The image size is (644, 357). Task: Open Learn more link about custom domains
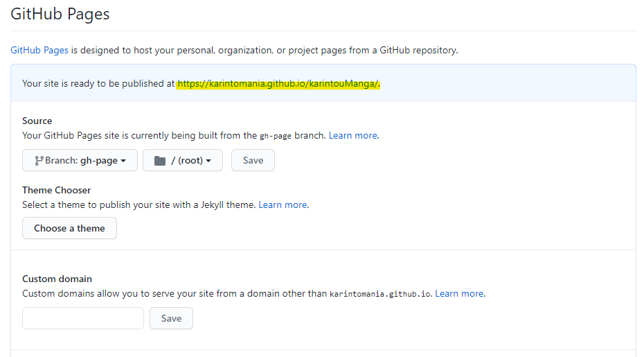tap(459, 293)
